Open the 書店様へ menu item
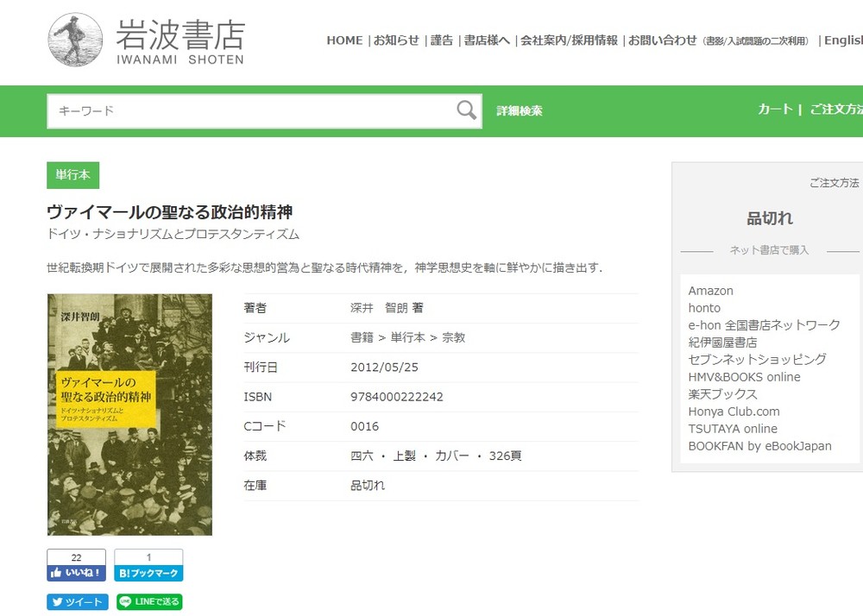 486,40
